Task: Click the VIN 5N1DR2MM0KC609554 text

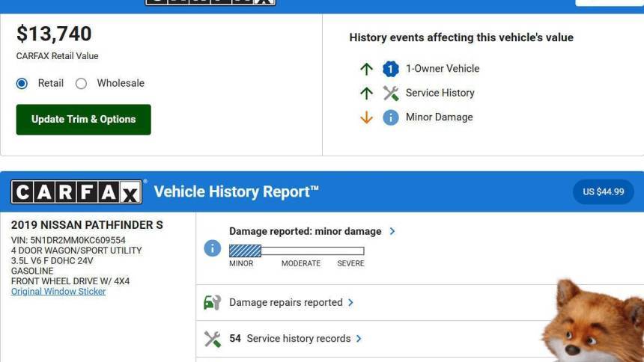Action: [x=68, y=240]
